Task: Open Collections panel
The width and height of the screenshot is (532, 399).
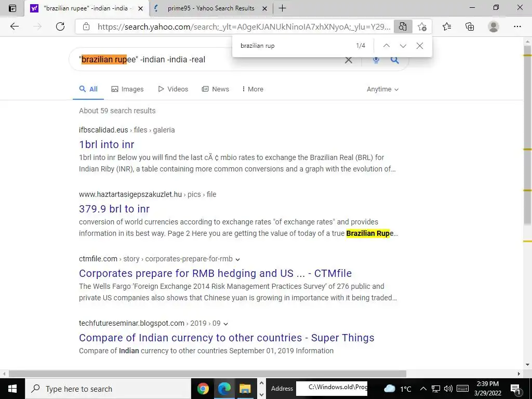Action: 470,26
